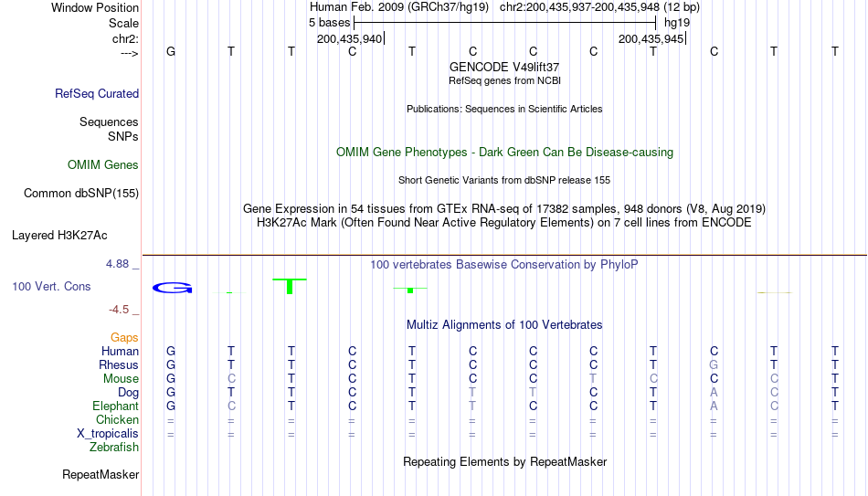Click the 200,435,945 ruler coordinate

[651, 38]
